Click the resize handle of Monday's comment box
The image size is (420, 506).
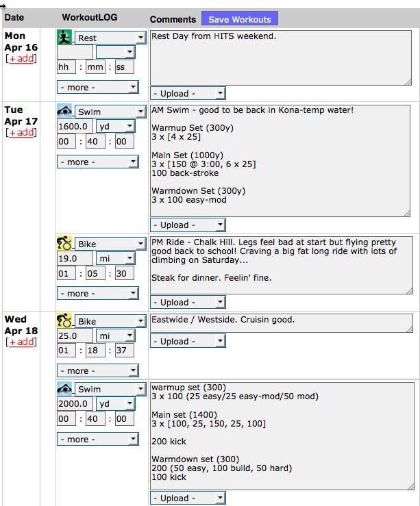coord(408,82)
